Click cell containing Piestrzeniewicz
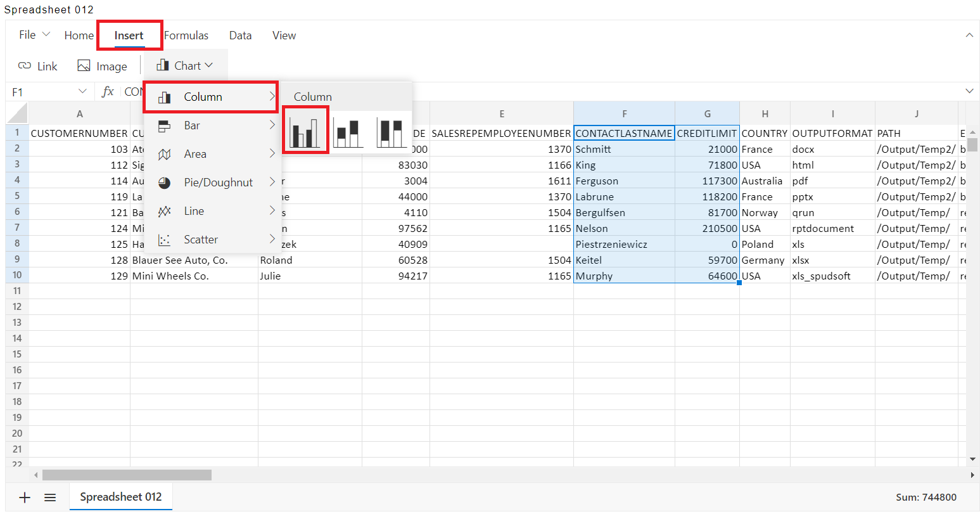Screen dimensions: 980x514 coord(624,244)
